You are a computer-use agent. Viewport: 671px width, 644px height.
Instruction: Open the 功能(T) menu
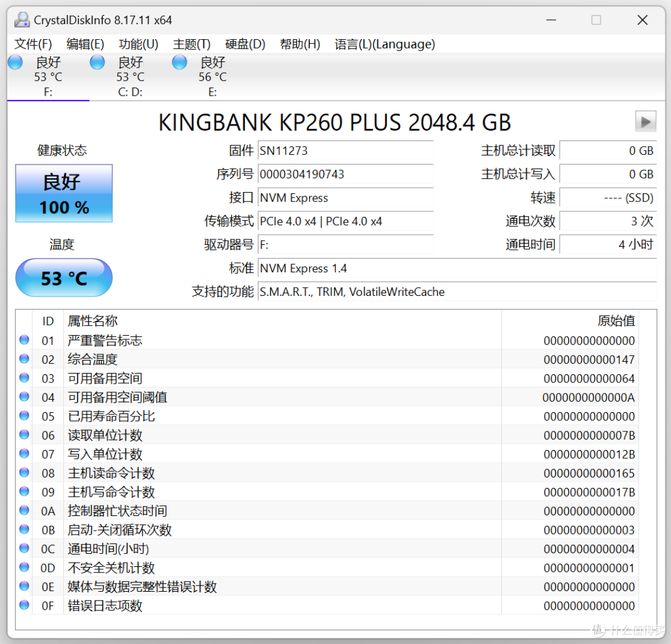coord(138,44)
